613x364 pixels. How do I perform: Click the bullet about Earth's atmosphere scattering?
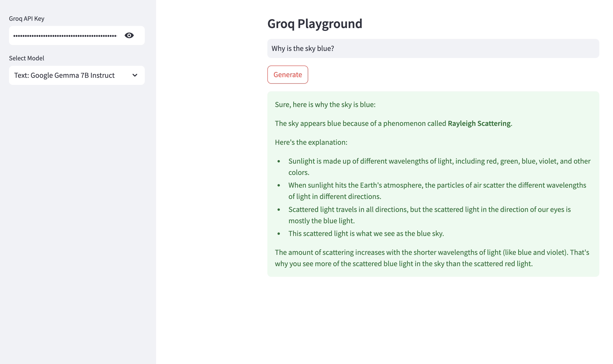[437, 185]
